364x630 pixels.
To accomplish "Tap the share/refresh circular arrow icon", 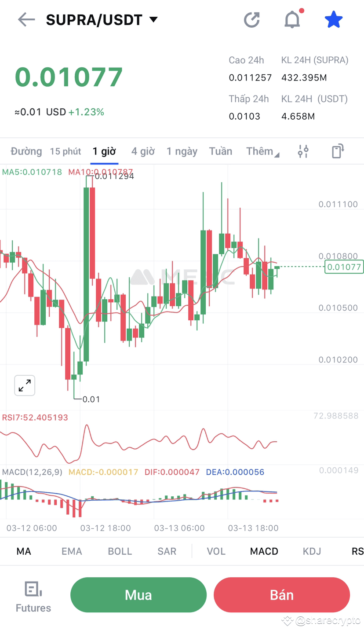I will [252, 20].
